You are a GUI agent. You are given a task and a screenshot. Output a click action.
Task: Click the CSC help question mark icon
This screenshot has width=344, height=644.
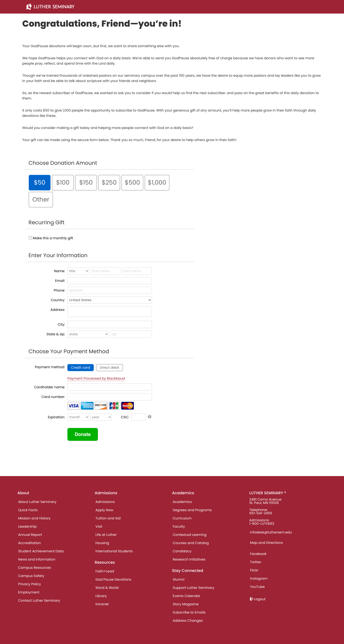click(x=150, y=416)
